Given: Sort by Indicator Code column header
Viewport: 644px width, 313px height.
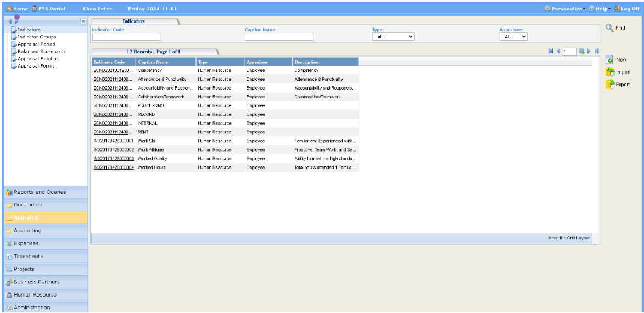Looking at the screenshot, I should (x=114, y=62).
